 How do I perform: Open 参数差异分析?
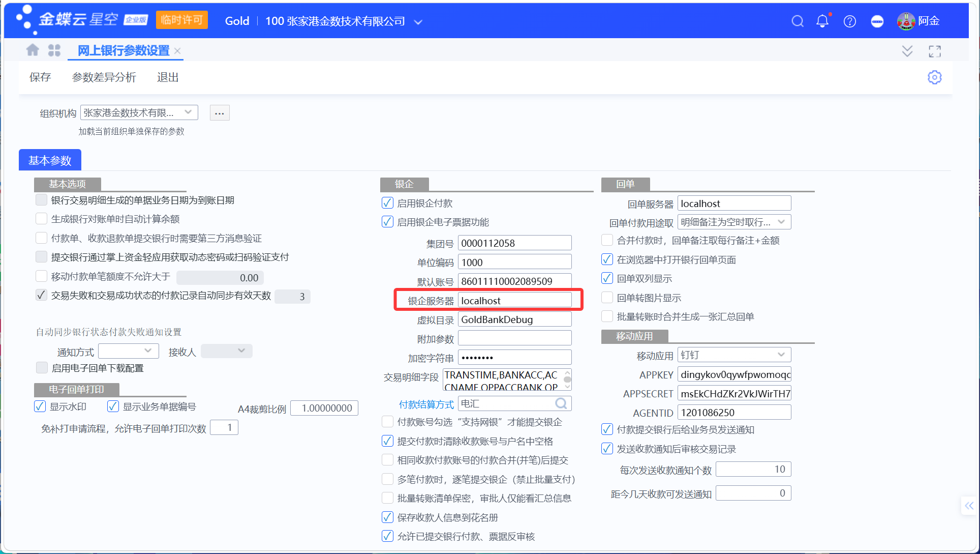(x=104, y=77)
